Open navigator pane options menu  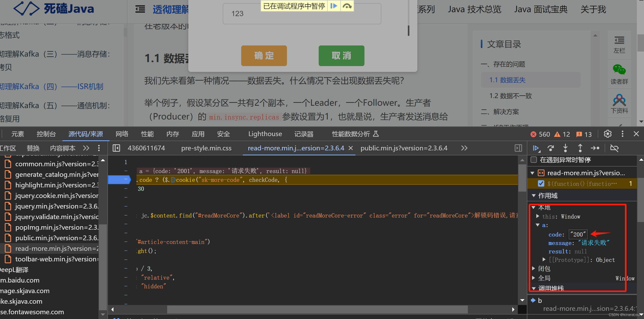pyautogui.click(x=99, y=148)
